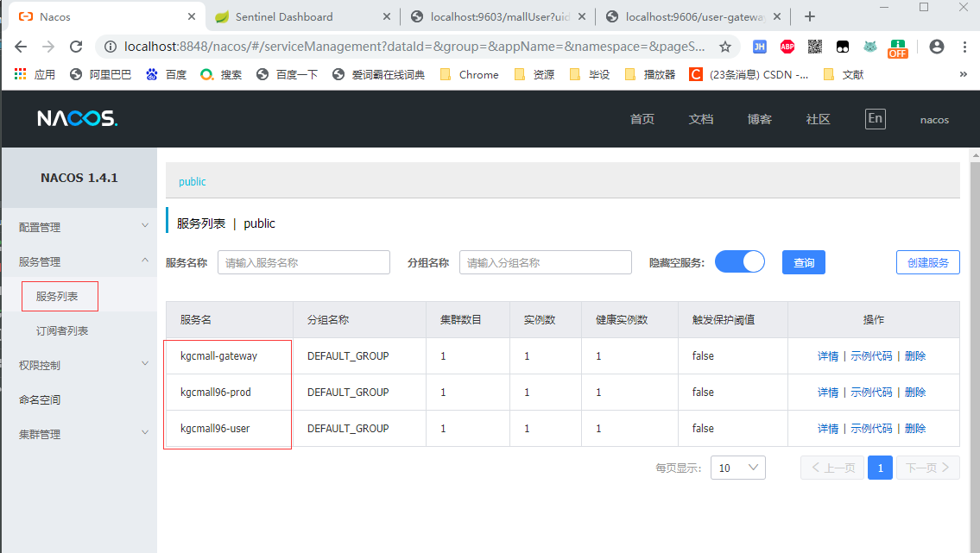The image size is (980, 553).
Task: Open the 播放器 bookmarks folder
Action: point(650,75)
